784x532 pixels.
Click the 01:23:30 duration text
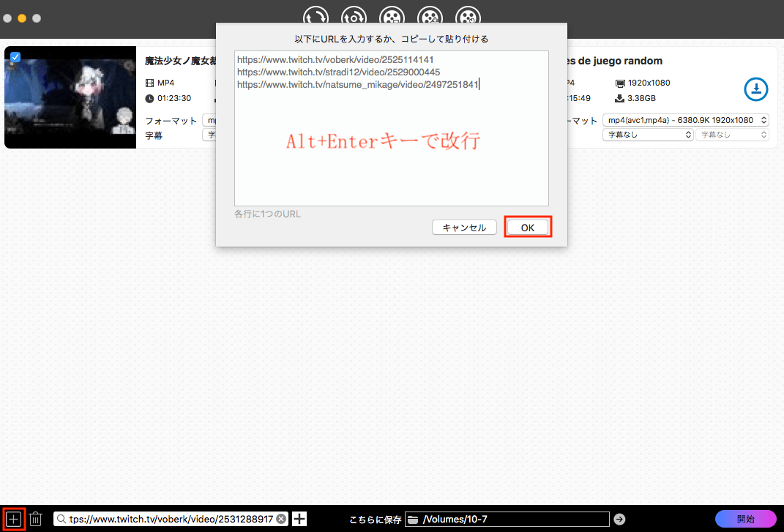174,99
